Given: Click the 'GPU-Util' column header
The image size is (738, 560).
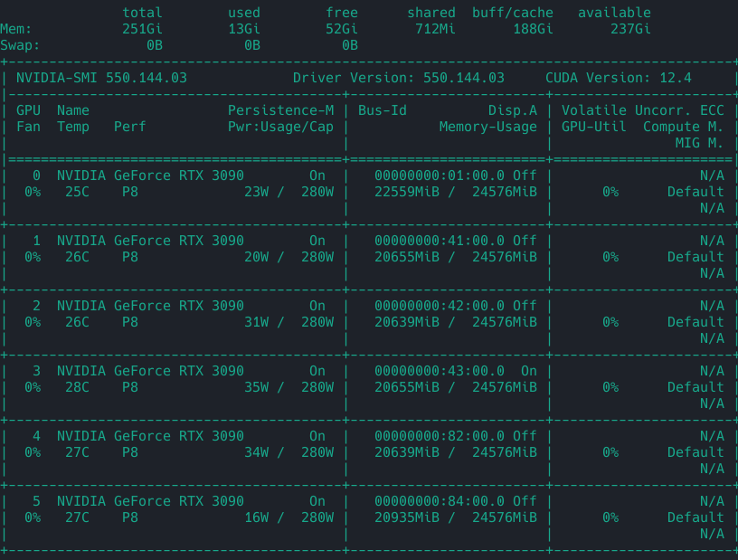Looking at the screenshot, I should click(x=594, y=127).
